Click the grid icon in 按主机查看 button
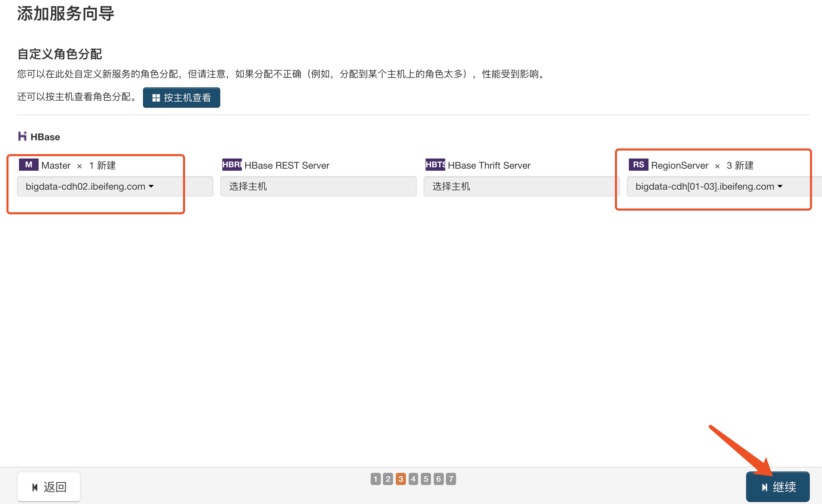Screen dimensions: 822x504 156,98
